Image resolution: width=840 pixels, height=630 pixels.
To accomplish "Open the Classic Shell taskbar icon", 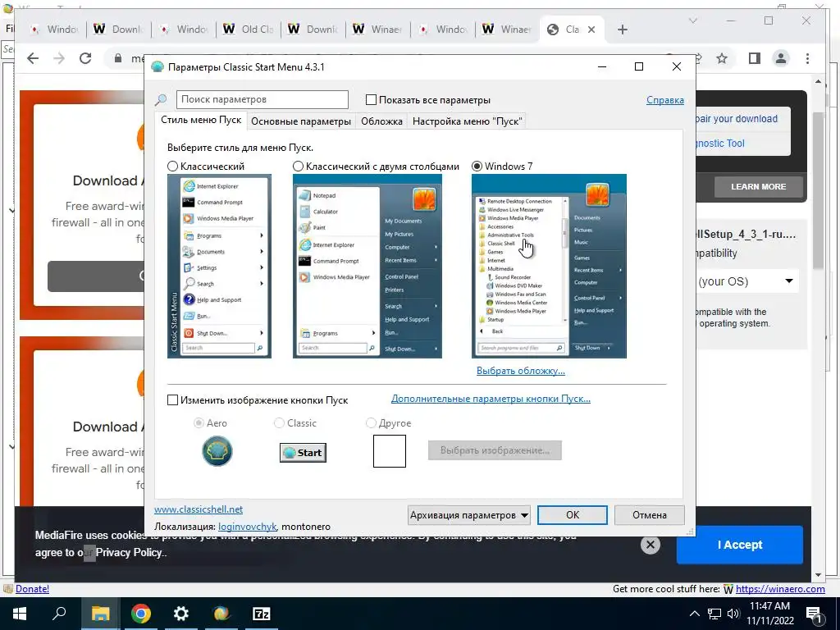I will [x=221, y=614].
